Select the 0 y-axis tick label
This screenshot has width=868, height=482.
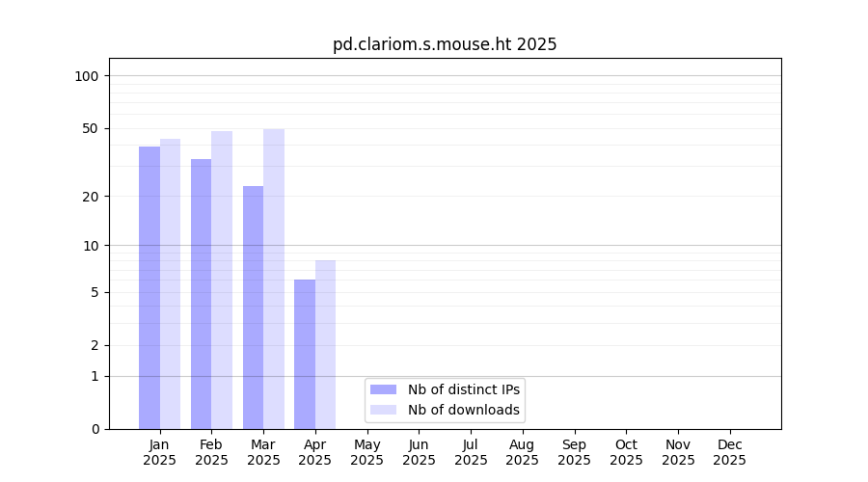click(95, 429)
